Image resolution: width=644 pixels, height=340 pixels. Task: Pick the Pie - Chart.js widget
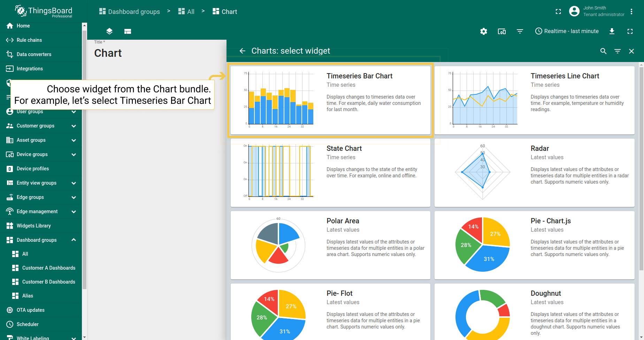pyautogui.click(x=535, y=245)
